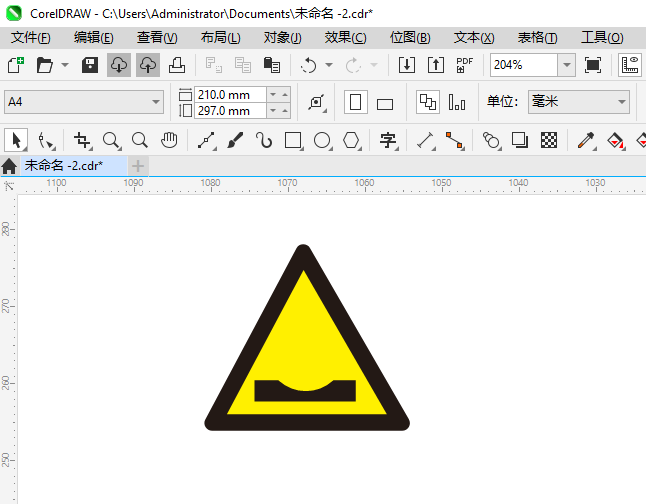Screen dimensions: 646x504
Task: Open the 查看(V) menu
Action: pos(157,38)
